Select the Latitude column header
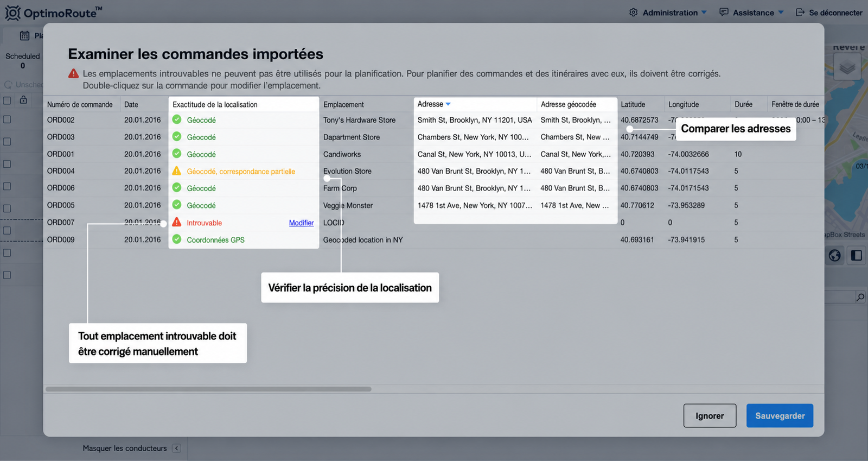Image resolution: width=868 pixels, height=461 pixels. click(633, 104)
